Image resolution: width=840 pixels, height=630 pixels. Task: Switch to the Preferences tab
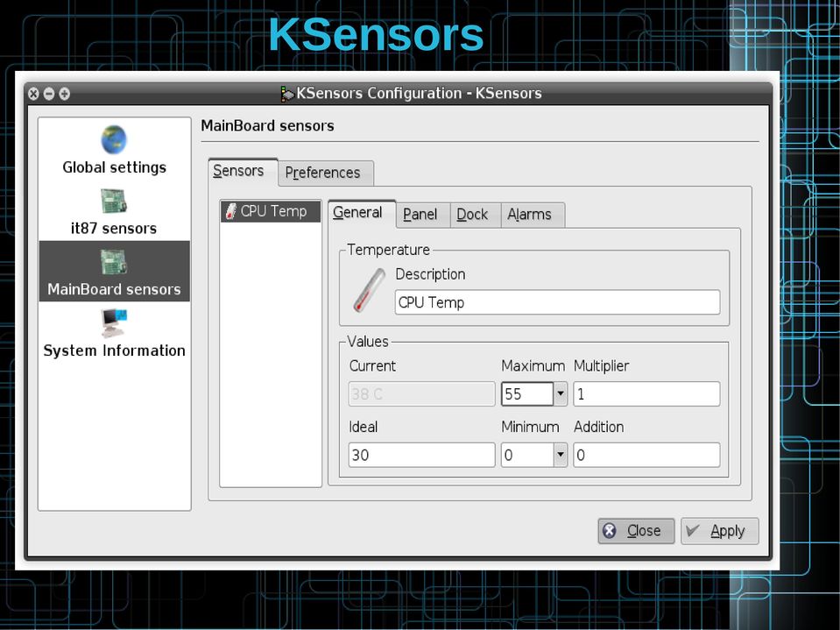(x=326, y=173)
